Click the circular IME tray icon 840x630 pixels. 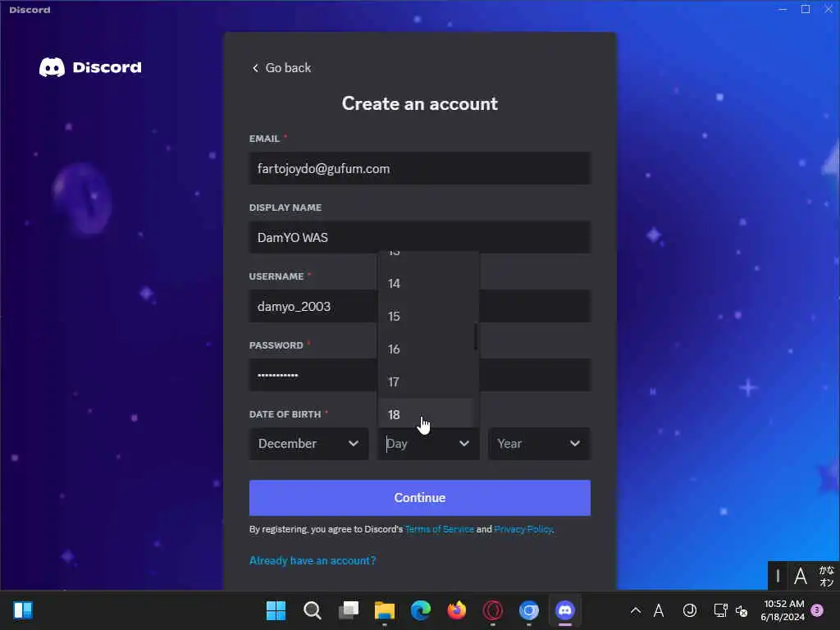tap(689, 610)
